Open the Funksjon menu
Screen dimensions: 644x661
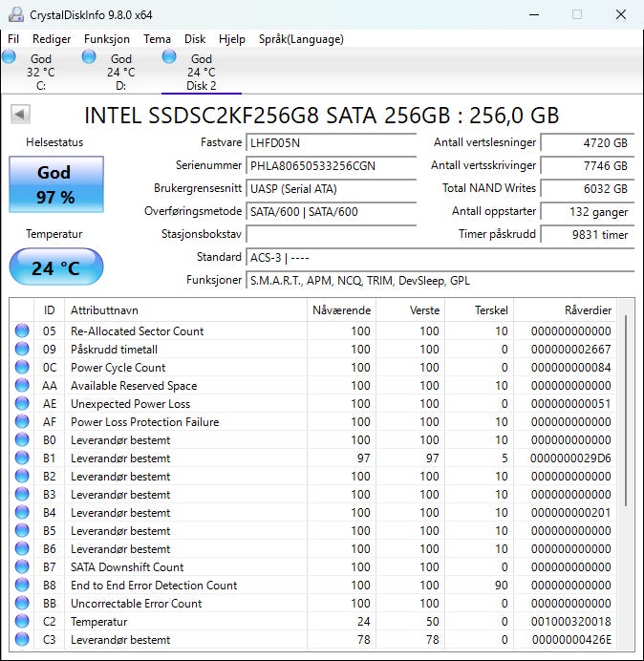coord(107,39)
